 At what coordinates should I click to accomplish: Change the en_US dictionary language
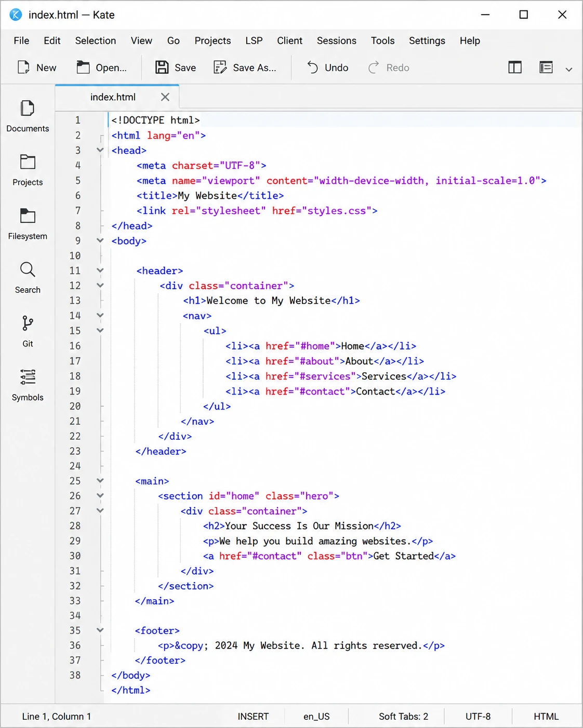click(x=316, y=717)
